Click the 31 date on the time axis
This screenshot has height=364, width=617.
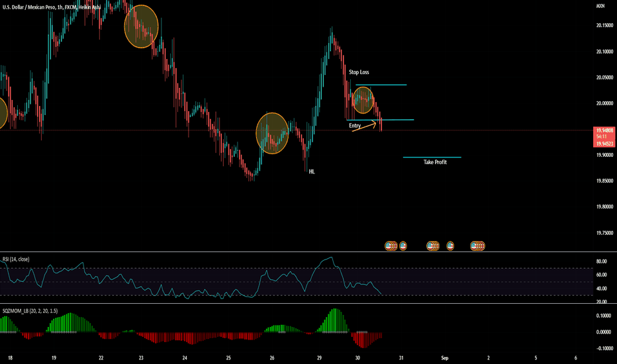click(x=401, y=357)
